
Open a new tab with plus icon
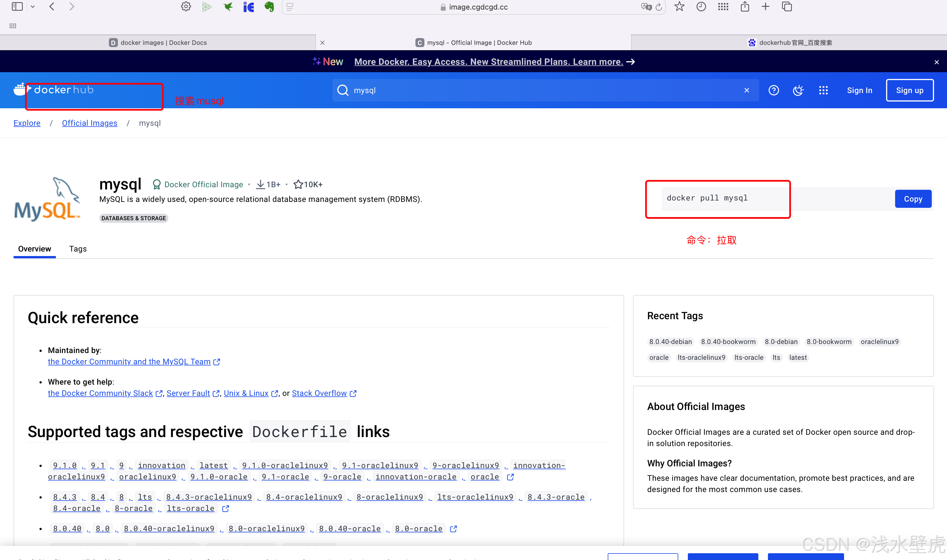(765, 6)
